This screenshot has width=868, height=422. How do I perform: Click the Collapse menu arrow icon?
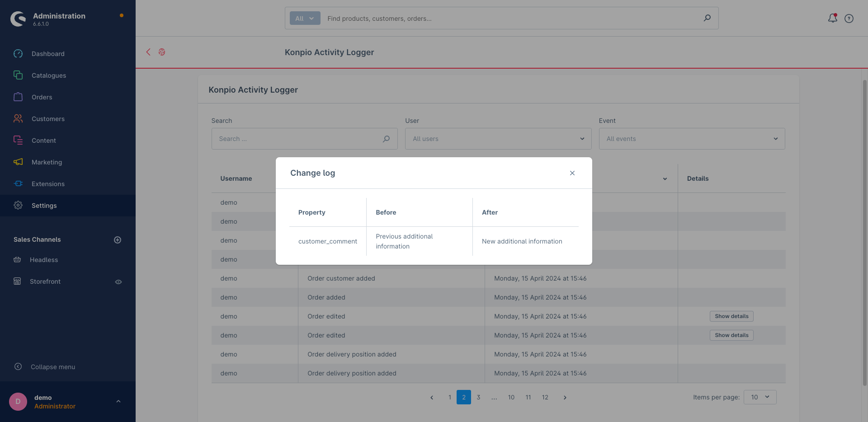point(18,367)
